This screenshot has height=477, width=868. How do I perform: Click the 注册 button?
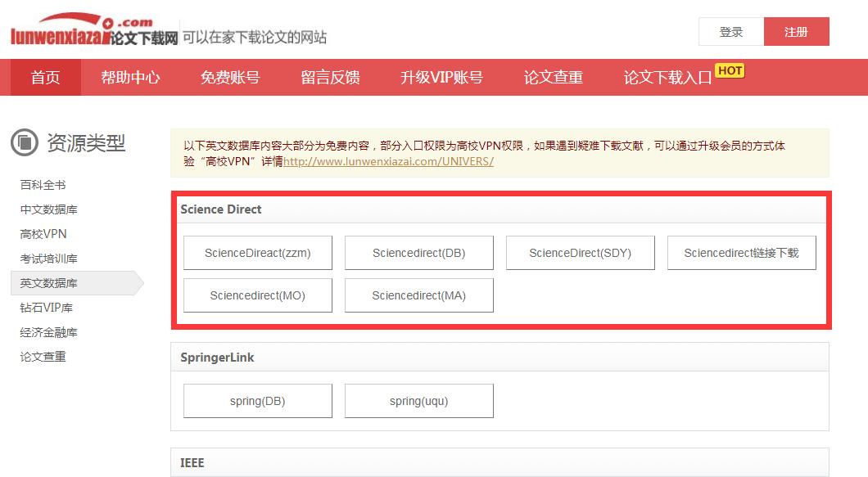pyautogui.click(x=796, y=31)
